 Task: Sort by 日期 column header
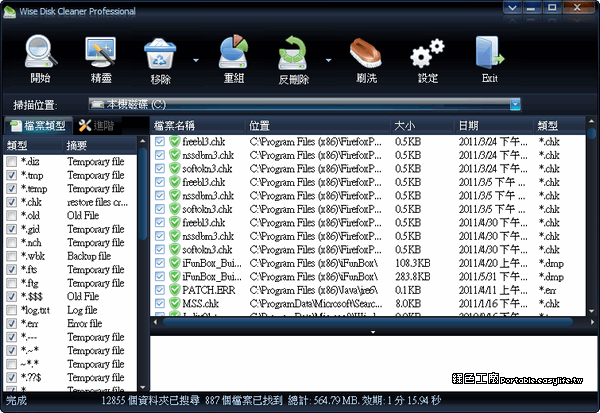pos(494,126)
